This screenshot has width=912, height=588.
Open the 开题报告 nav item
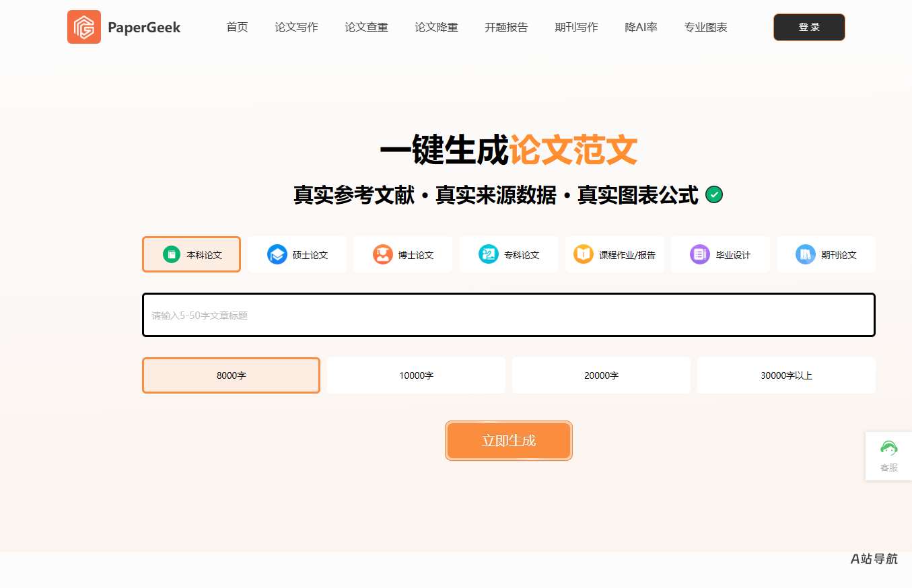(506, 28)
